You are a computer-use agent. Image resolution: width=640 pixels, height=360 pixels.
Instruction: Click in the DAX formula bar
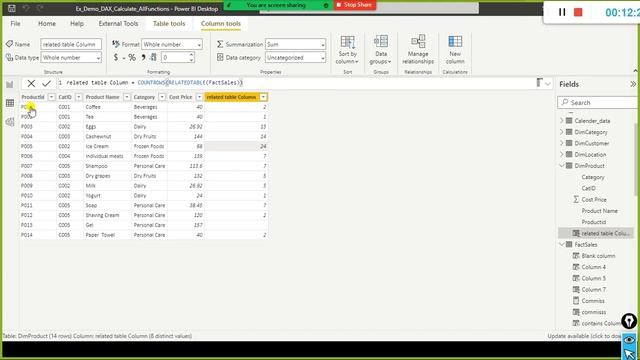pyautogui.click(x=298, y=83)
